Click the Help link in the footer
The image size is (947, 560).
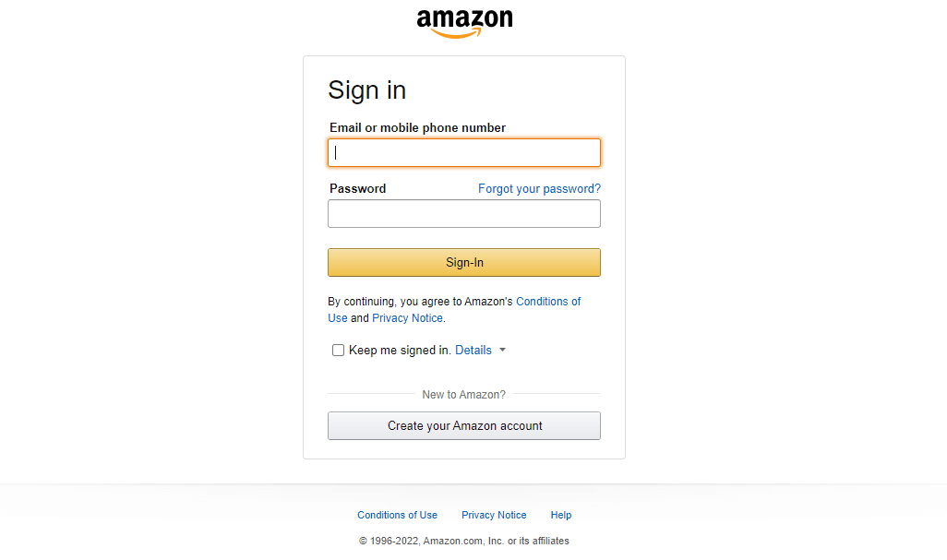tap(560, 515)
